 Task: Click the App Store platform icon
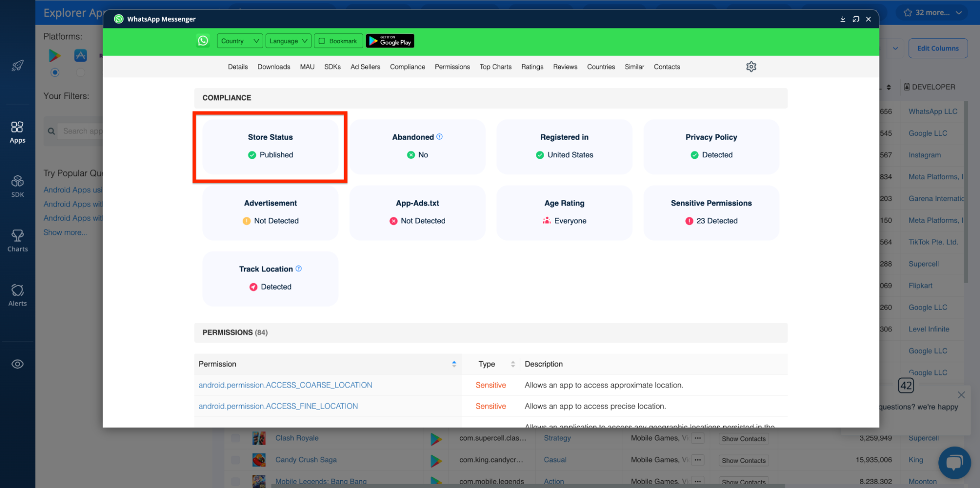point(80,55)
